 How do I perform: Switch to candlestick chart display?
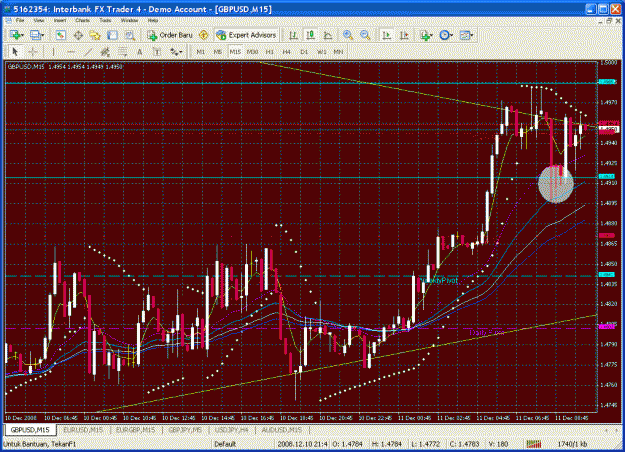click(311, 35)
